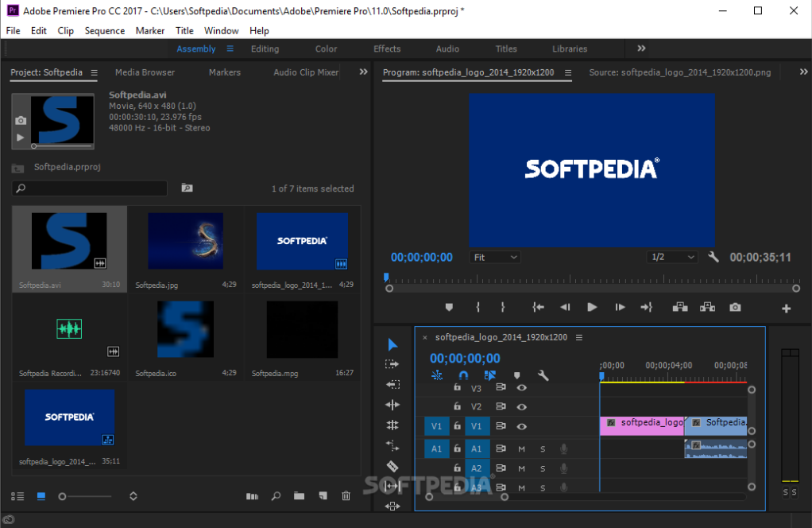Open Assembly workspace menu icon
This screenshot has height=528, width=812.
230,49
